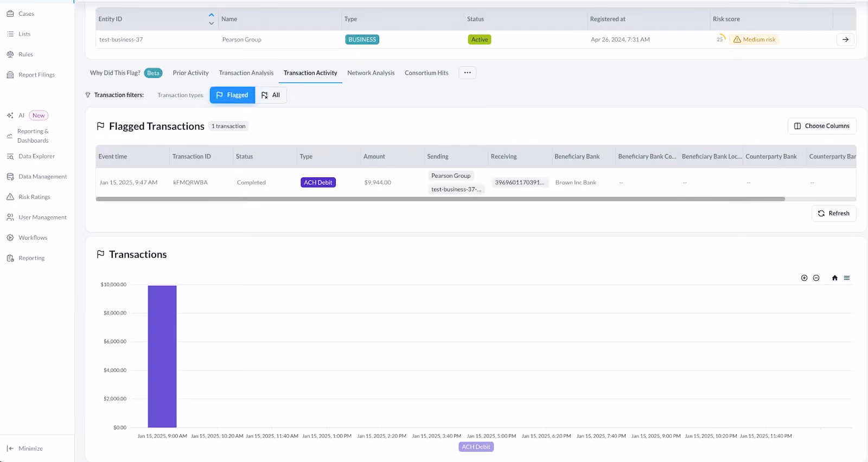Sort by Event time column header
868x462 pixels.
132,157
